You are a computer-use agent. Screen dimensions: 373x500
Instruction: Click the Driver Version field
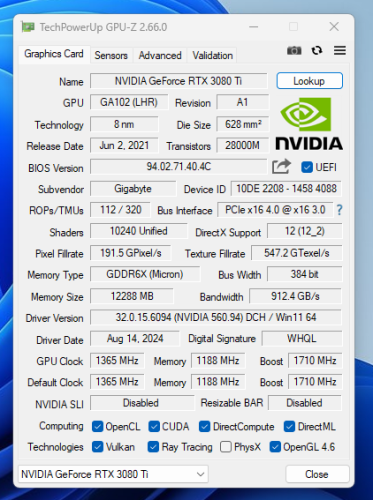pos(216,317)
